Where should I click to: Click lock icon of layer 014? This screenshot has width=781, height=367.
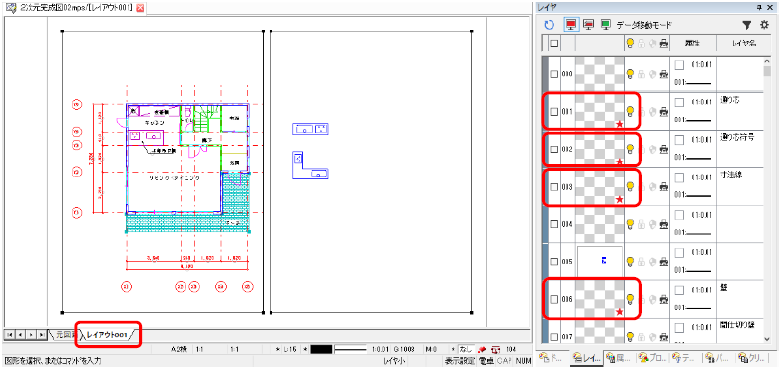pos(642,224)
